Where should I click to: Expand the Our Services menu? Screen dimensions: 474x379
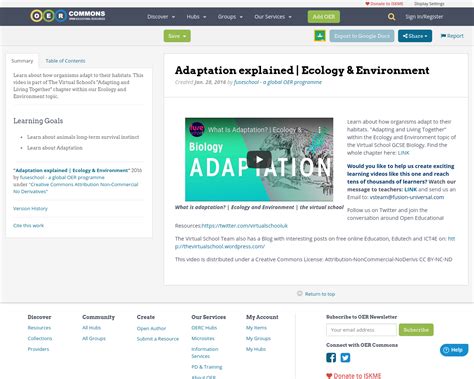click(x=273, y=17)
